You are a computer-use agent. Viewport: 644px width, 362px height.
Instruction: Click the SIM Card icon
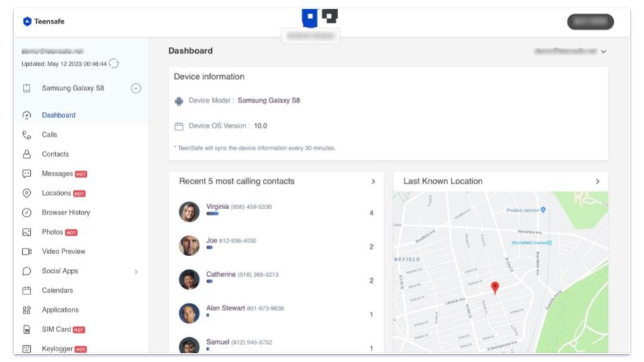click(27, 330)
